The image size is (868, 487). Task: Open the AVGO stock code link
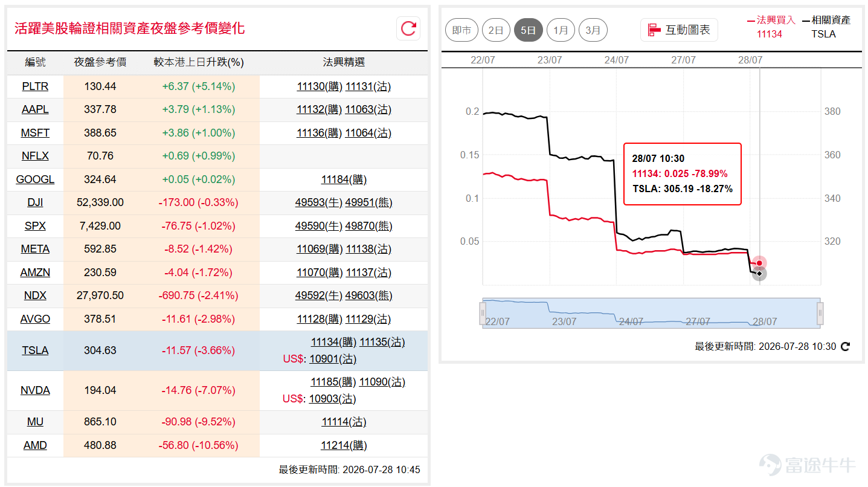click(35, 319)
